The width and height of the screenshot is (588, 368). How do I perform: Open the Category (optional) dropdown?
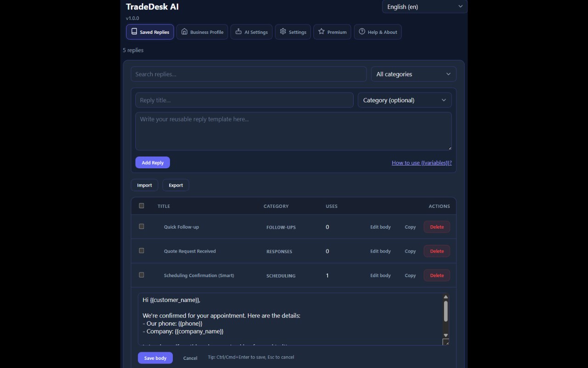pos(405,100)
